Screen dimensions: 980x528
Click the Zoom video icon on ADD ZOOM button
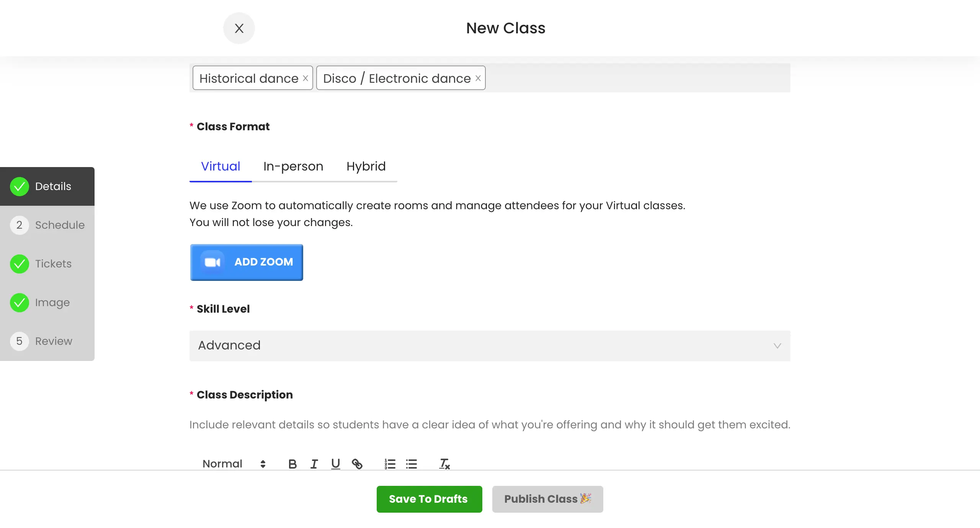click(x=212, y=262)
